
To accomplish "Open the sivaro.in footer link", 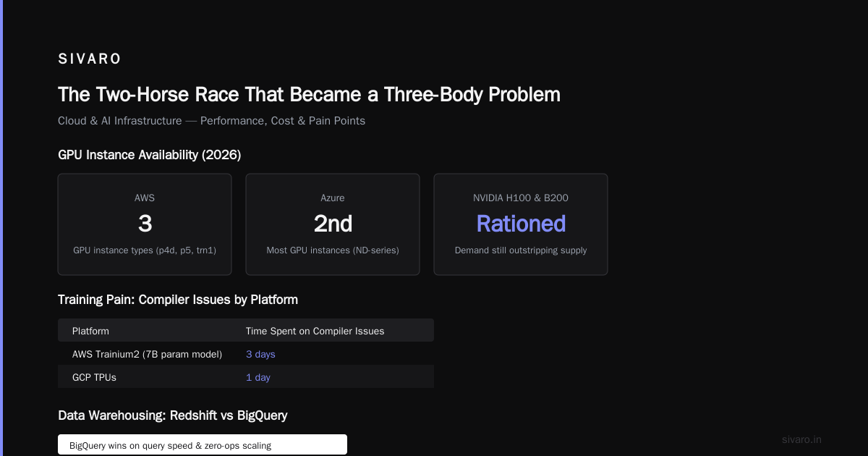I will tap(801, 439).
